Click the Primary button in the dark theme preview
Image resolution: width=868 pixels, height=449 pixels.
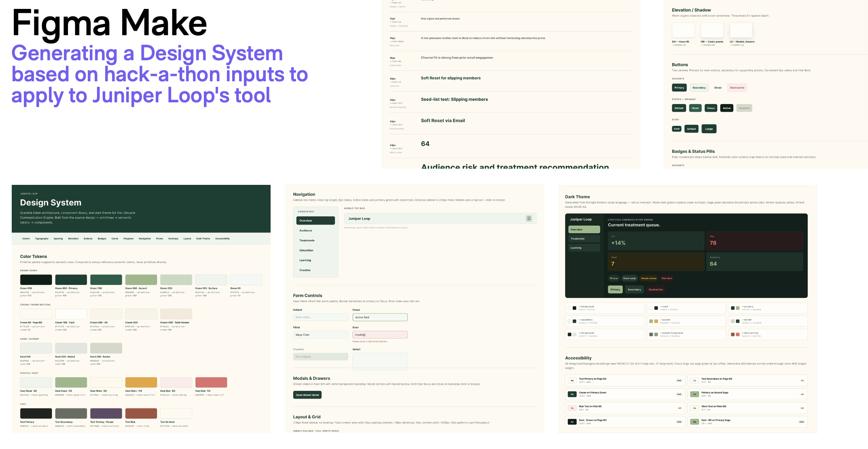click(615, 290)
